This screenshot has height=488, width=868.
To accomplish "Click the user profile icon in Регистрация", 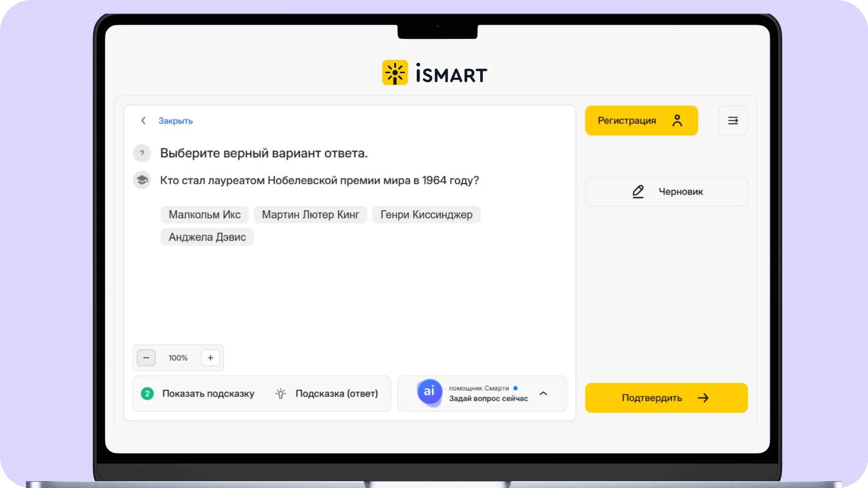I will point(677,121).
